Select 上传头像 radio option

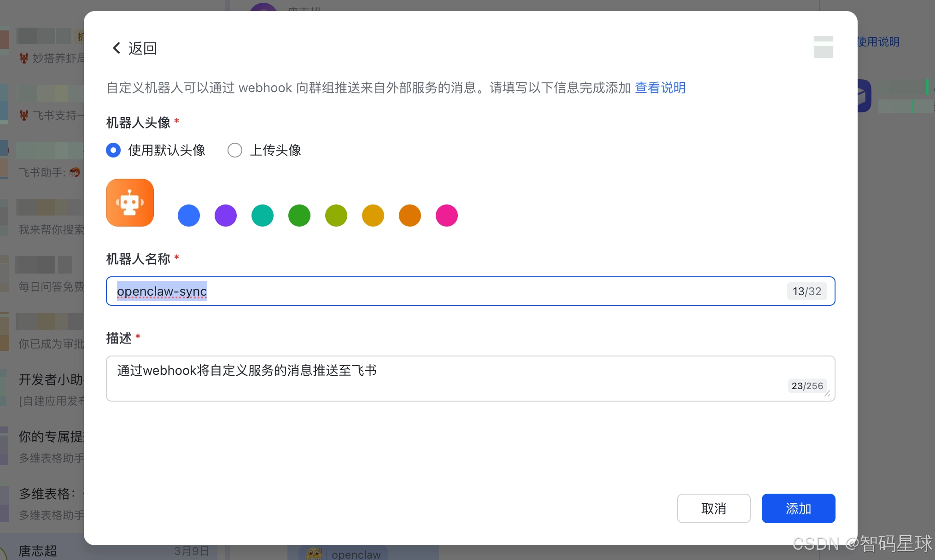(235, 150)
